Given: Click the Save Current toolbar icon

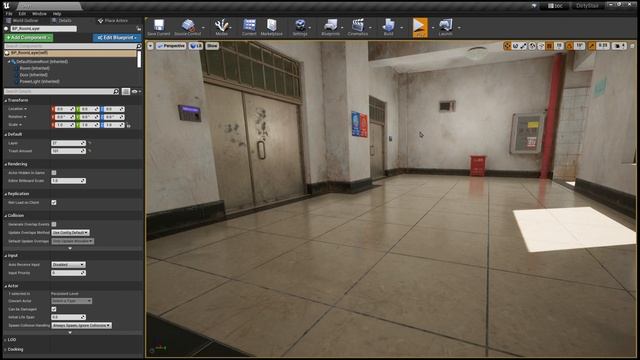Looking at the screenshot, I should pos(159,25).
